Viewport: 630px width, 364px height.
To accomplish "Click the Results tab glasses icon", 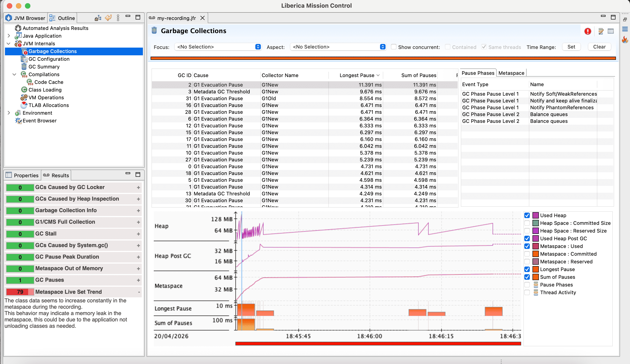I will [46, 175].
